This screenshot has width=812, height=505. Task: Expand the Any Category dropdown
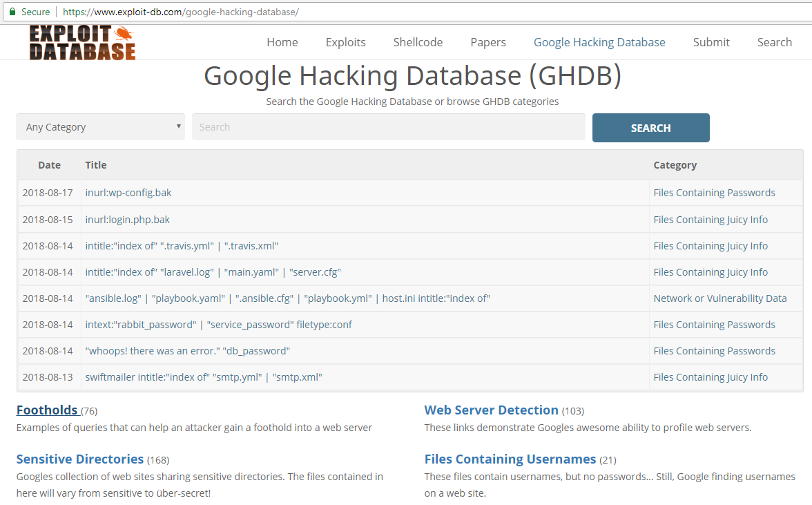coord(101,127)
